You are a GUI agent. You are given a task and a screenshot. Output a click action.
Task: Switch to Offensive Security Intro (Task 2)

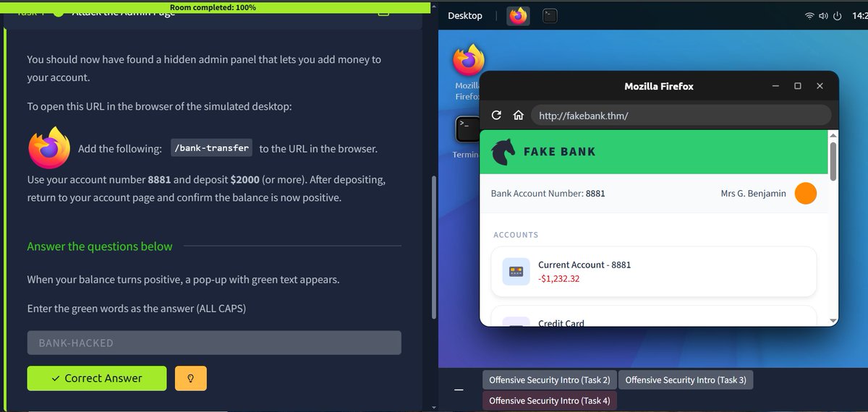coord(550,379)
